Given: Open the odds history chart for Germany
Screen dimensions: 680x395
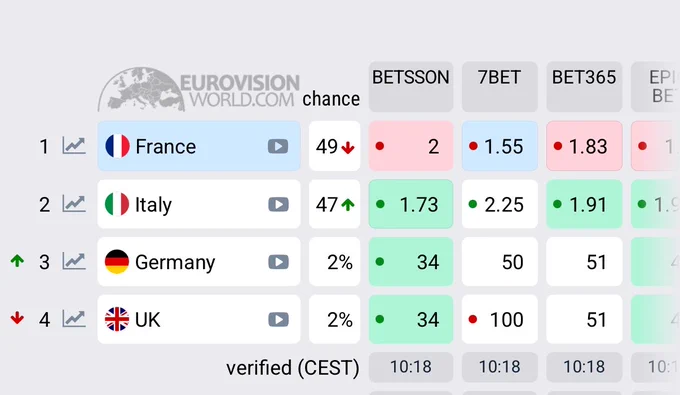Looking at the screenshot, I should click(74, 261).
